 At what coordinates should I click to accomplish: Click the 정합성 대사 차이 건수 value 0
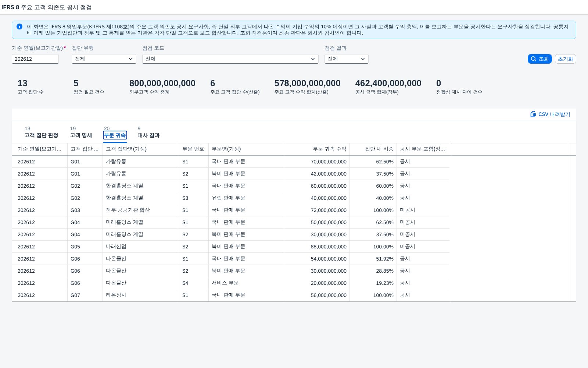tap(439, 83)
